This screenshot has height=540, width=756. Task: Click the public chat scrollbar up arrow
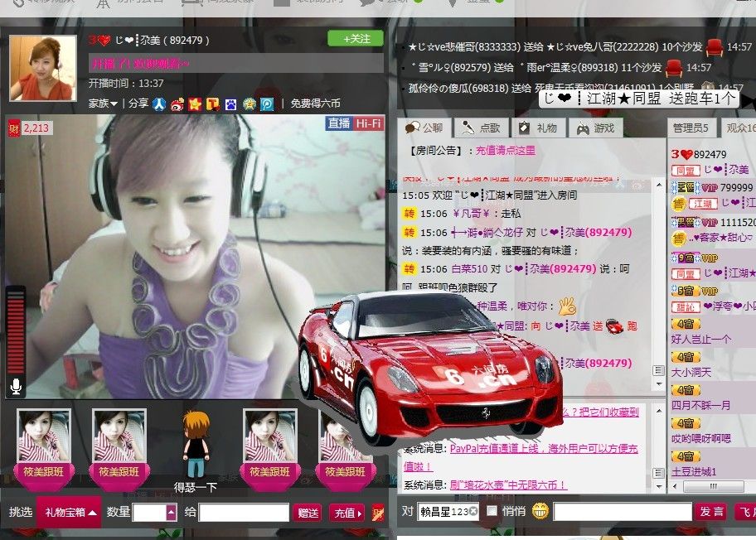coord(659,185)
